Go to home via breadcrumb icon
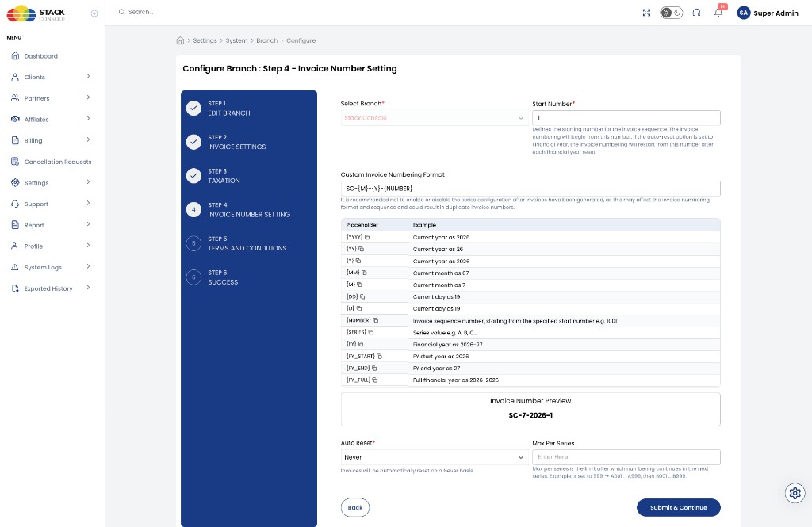This screenshot has height=527, width=812. tap(180, 40)
